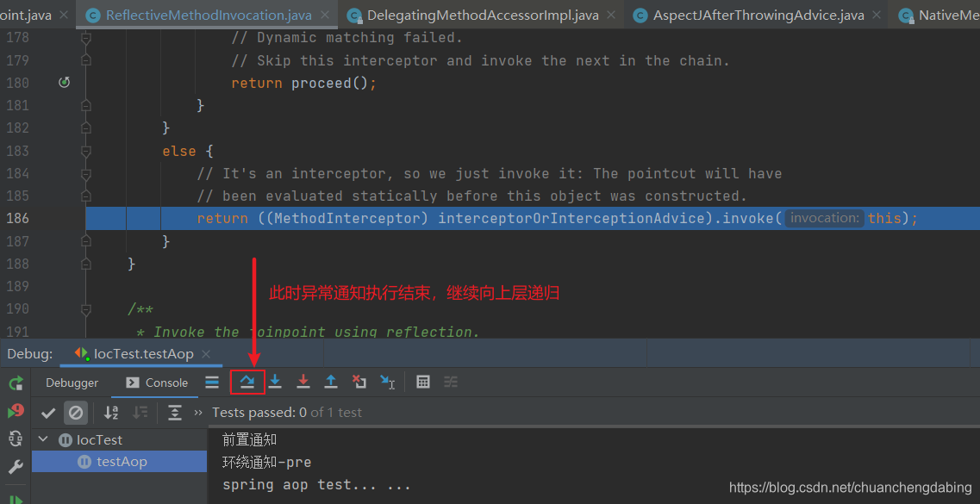Click the "invocation:" parameter hint on line 186

(824, 219)
